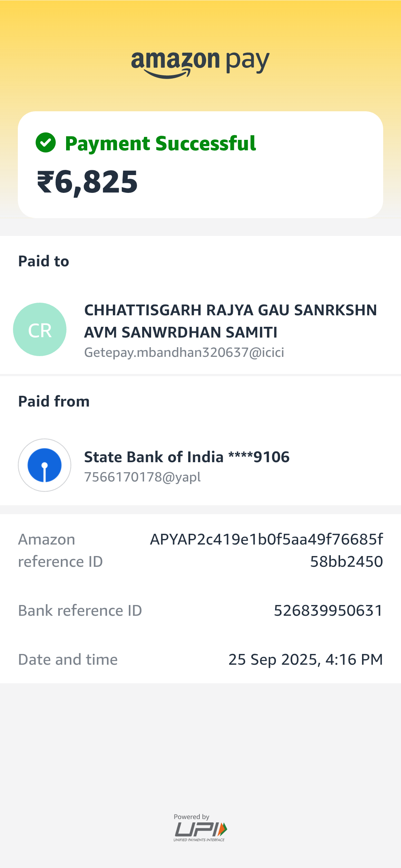The height and width of the screenshot is (868, 401).
Task: Click the Paid from section heading
Action: (x=54, y=401)
